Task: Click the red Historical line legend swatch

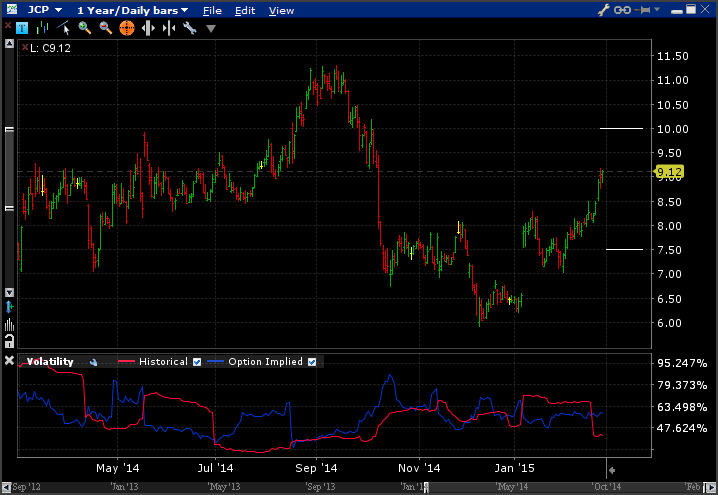Action: coord(126,362)
